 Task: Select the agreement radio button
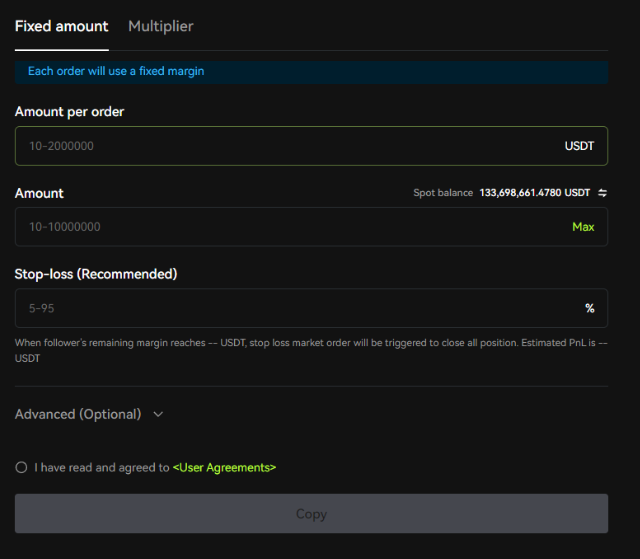pos(21,467)
